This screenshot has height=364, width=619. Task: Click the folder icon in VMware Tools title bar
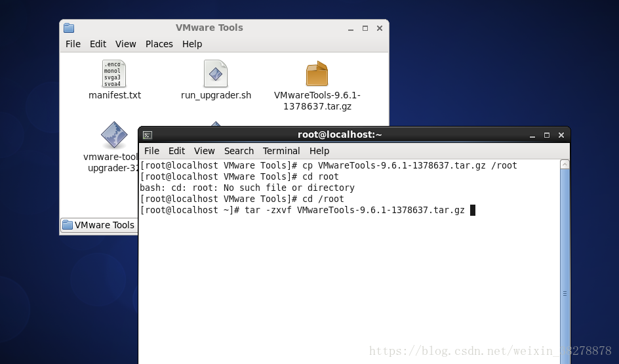(69, 28)
